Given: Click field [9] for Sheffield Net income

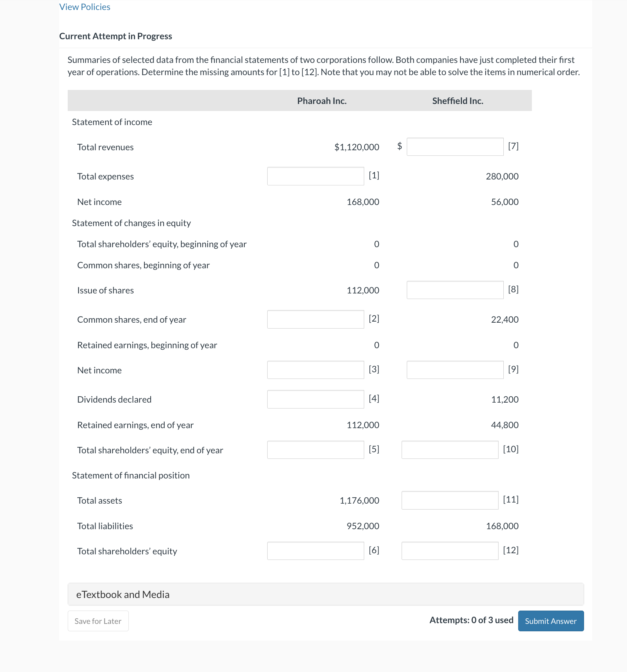Looking at the screenshot, I should point(454,370).
